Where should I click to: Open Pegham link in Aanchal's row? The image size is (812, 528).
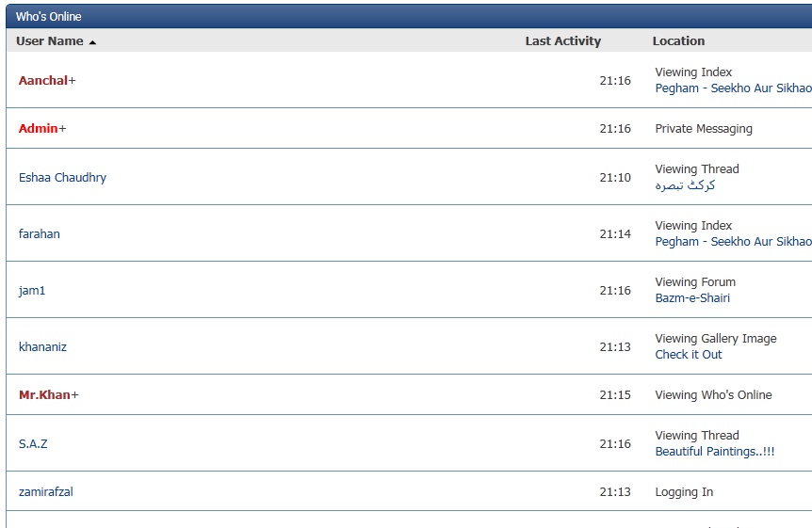[733, 88]
